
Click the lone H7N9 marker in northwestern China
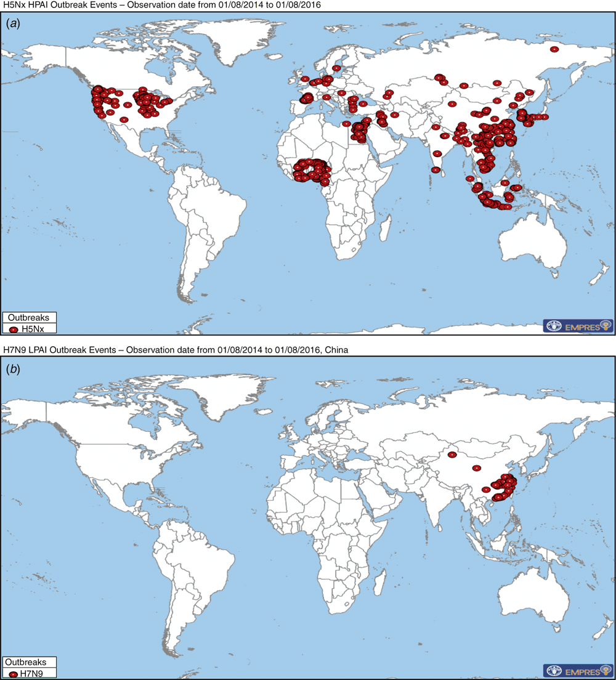click(x=452, y=455)
